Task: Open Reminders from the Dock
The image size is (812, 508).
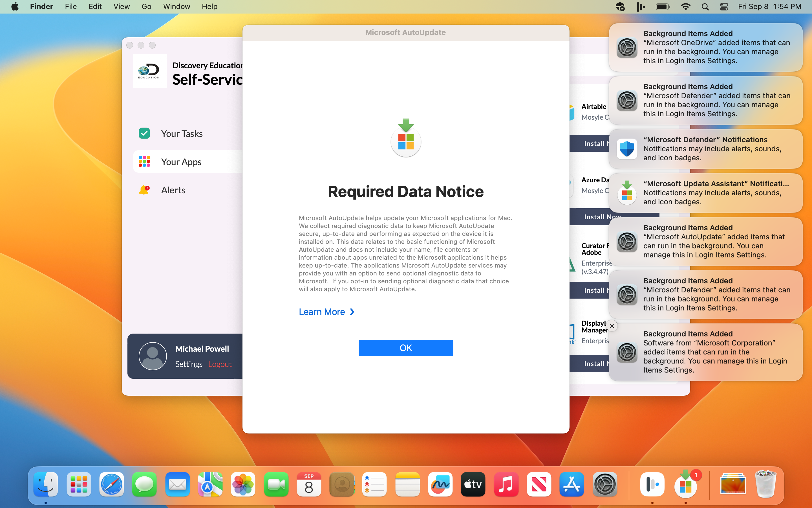Action: pyautogui.click(x=374, y=484)
